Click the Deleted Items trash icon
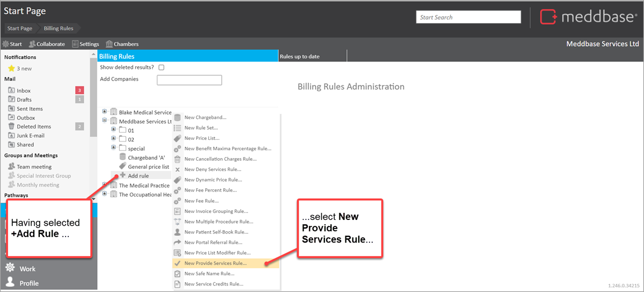Image resolution: width=644 pixels, height=292 pixels. tap(11, 127)
